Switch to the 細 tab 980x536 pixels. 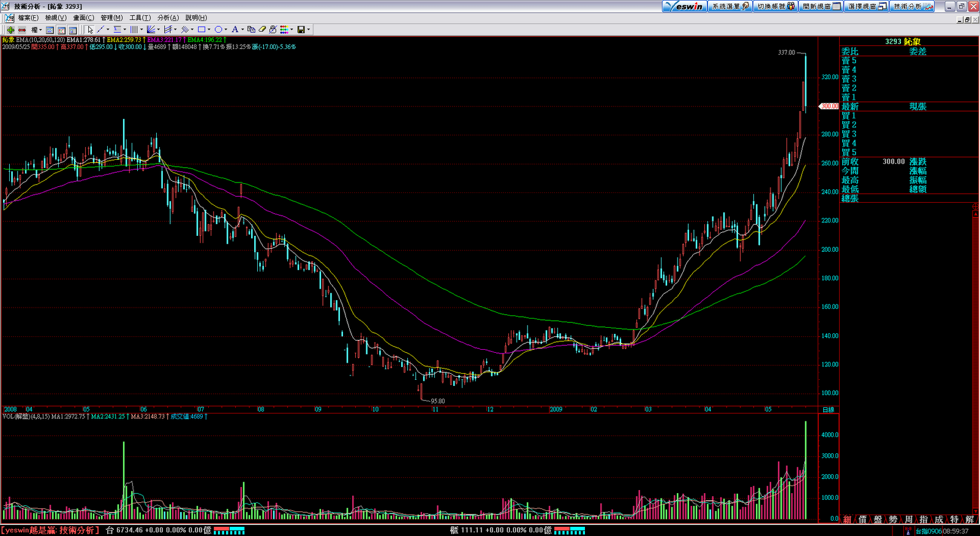848,519
